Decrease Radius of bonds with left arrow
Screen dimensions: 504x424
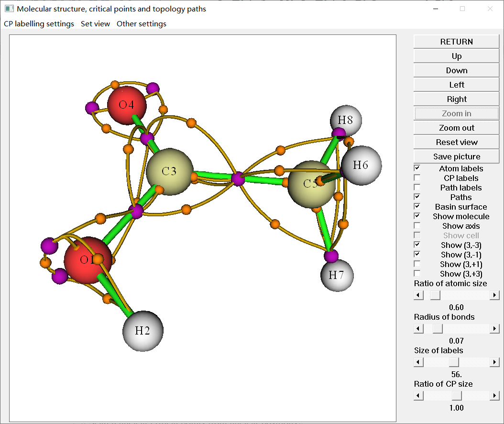click(418, 328)
